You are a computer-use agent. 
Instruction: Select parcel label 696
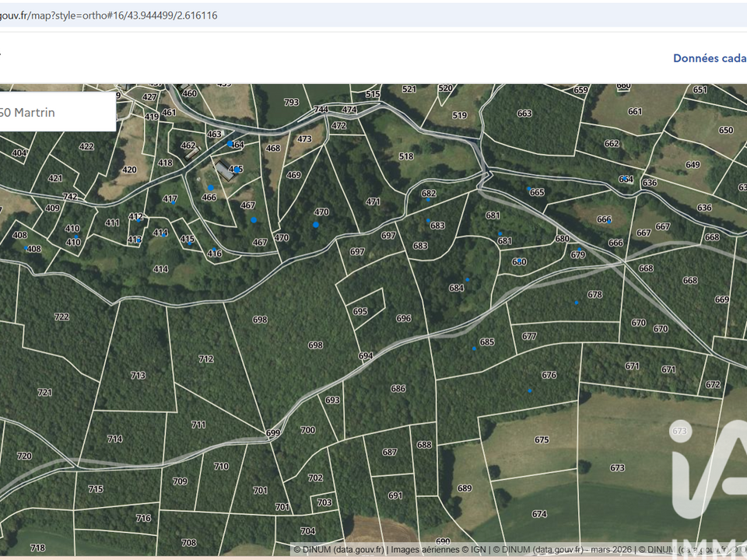pyautogui.click(x=404, y=318)
